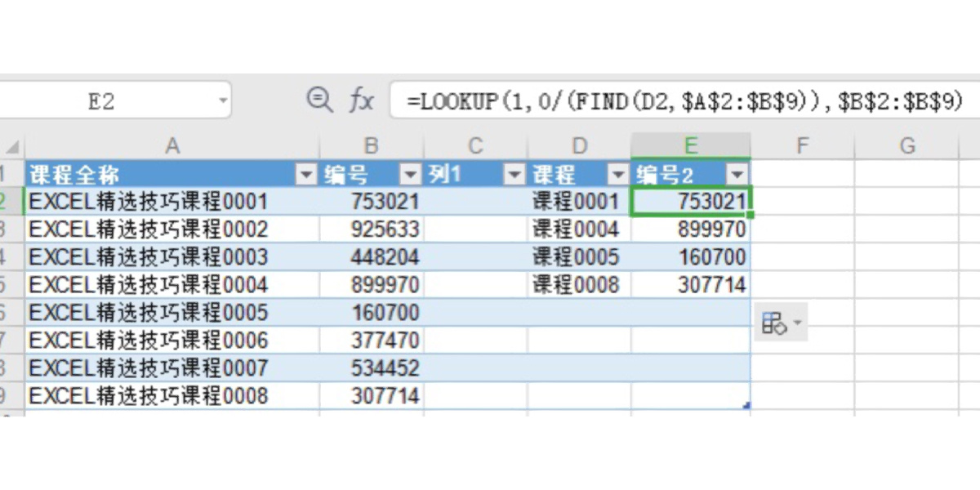Screen dimensions: 980x490
Task: Select column E cell 307714
Action: click(691, 284)
